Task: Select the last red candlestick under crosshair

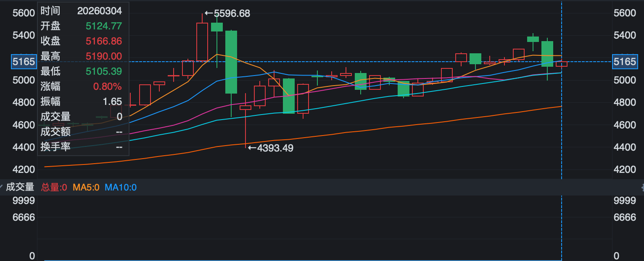Action: tap(562, 64)
